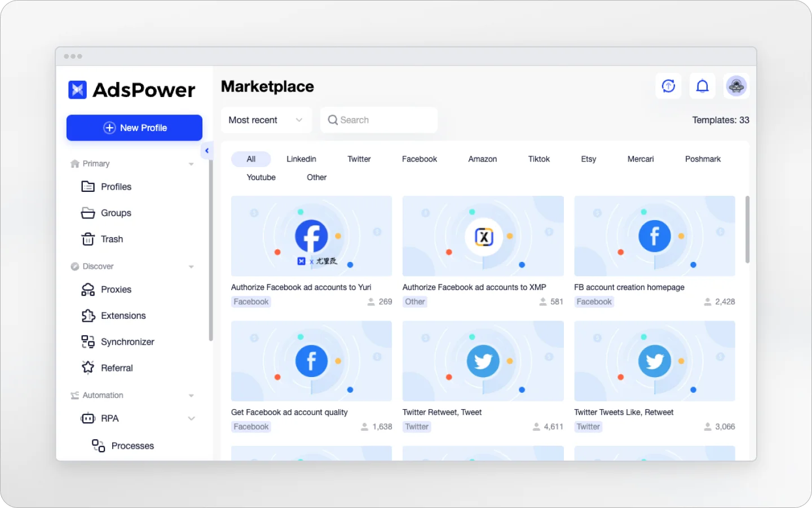Viewport: 812px width, 508px height.
Task: Expand the RPA submenu chevron
Action: 191,418
